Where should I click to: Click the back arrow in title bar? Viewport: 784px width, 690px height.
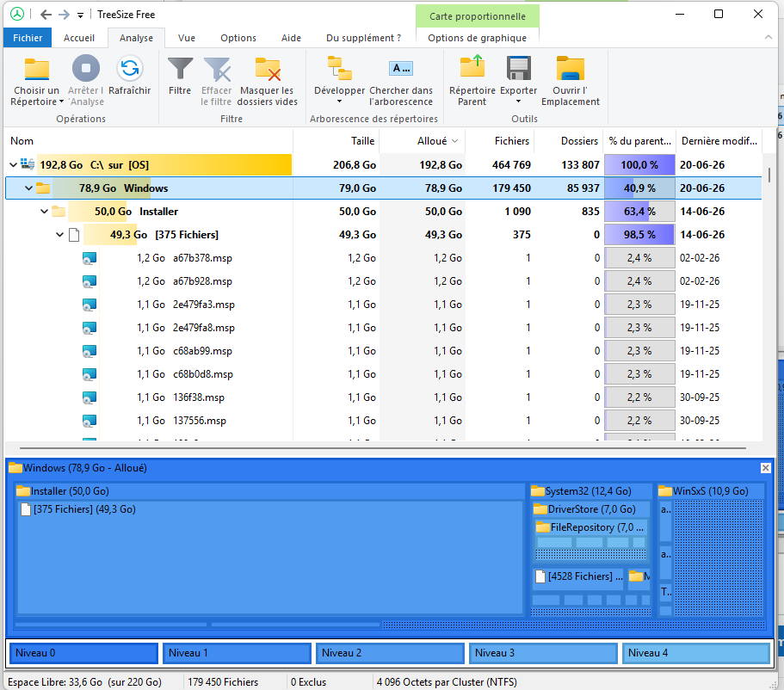coord(46,15)
